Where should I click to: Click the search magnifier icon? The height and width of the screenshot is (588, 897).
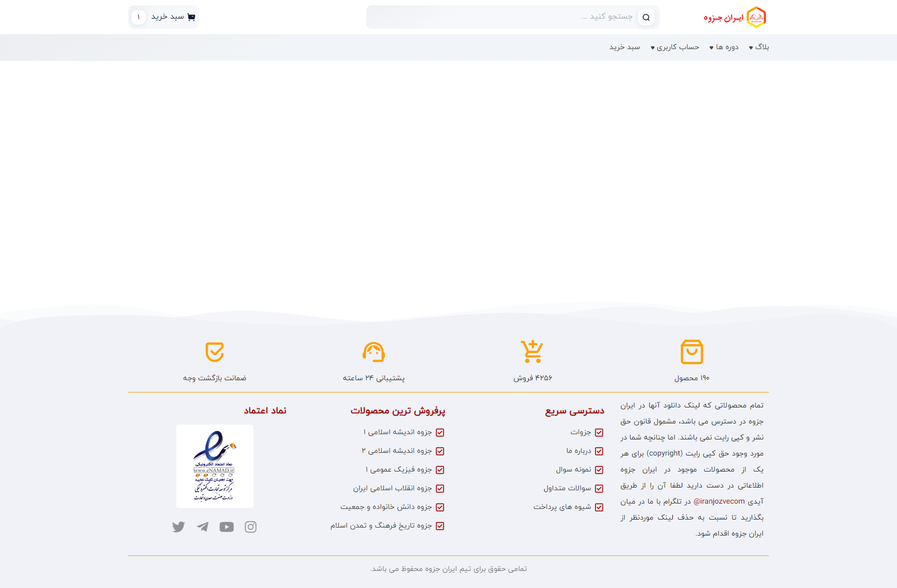click(646, 17)
